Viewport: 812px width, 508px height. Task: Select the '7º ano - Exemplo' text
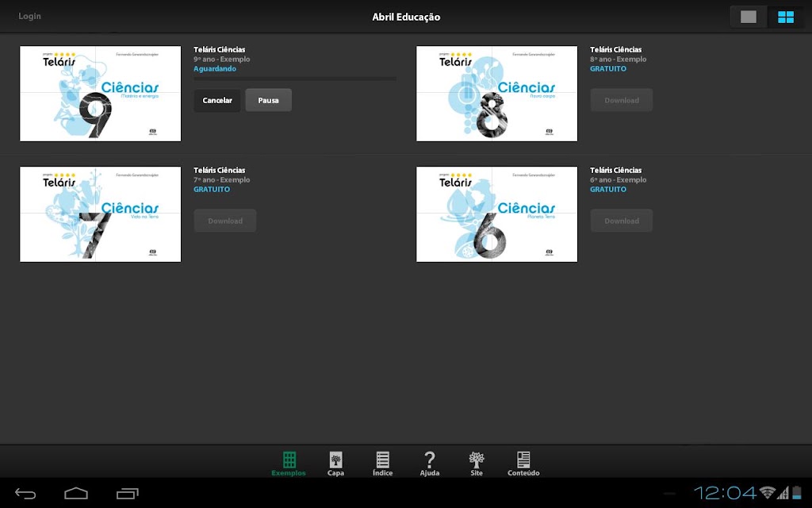coord(222,180)
